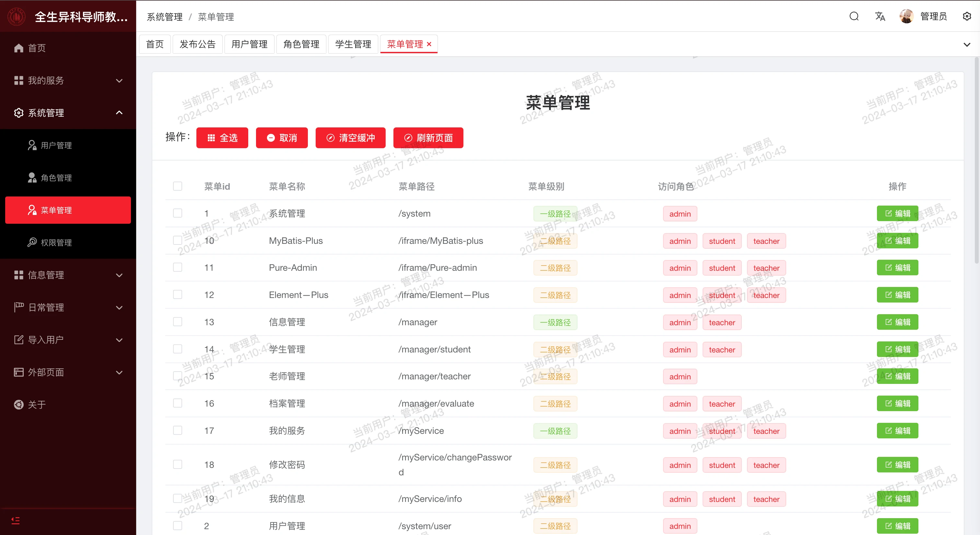The height and width of the screenshot is (535, 980).
Task: Open 用户管理 in the sidebar submenu
Action: pos(56,145)
